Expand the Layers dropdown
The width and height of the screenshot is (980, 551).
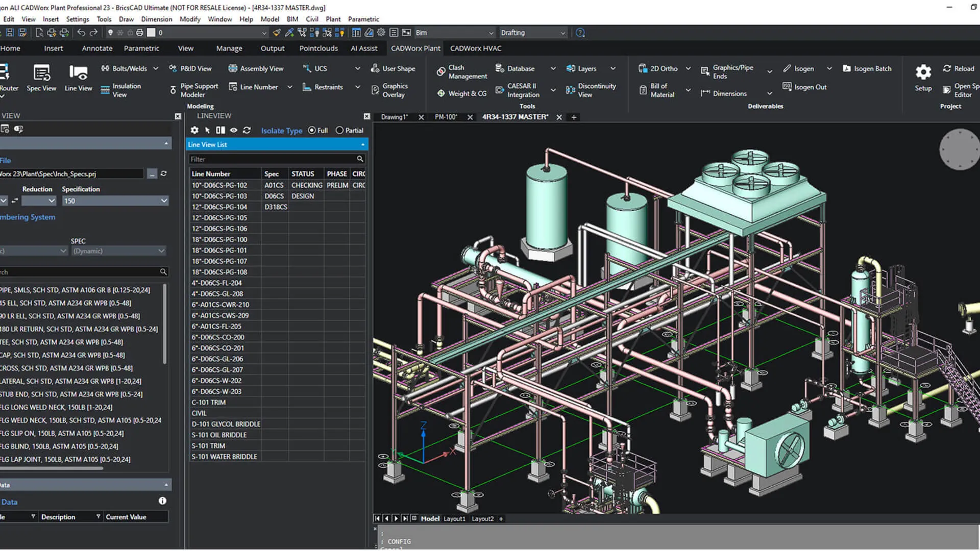point(613,68)
